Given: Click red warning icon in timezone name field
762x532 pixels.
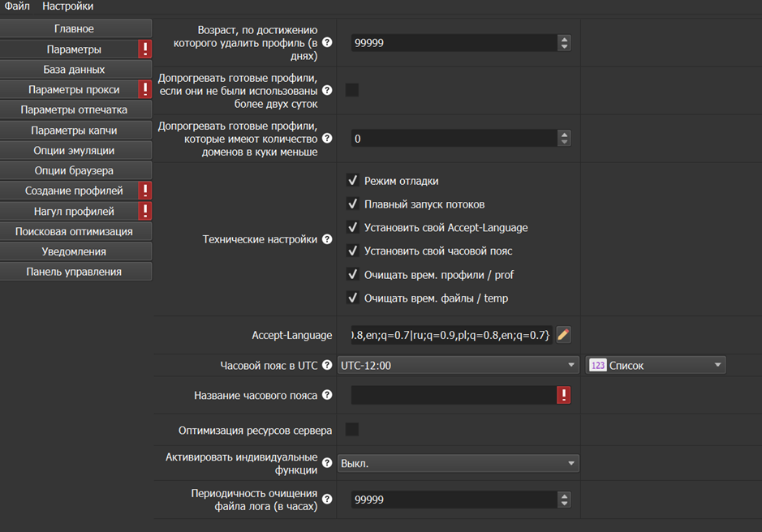Looking at the screenshot, I should pos(564,395).
